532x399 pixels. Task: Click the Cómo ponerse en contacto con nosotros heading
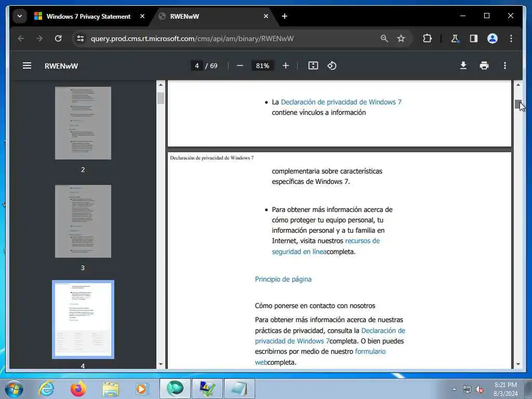(315, 305)
